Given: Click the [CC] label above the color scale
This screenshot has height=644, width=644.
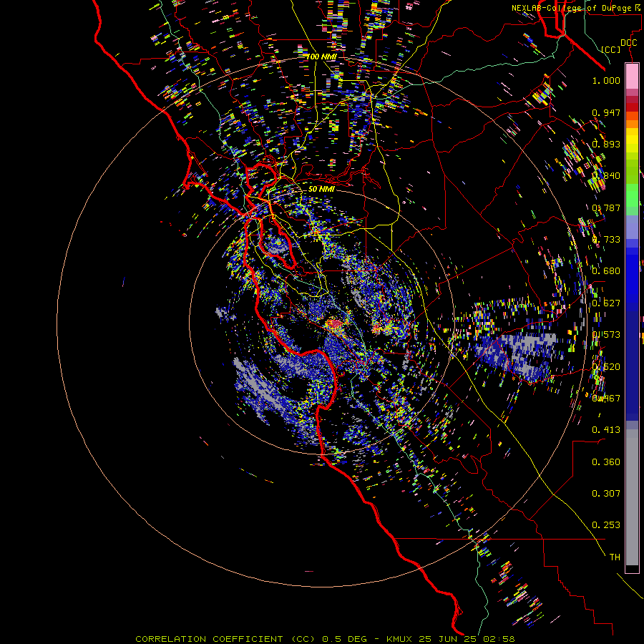Looking at the screenshot, I should [x=611, y=49].
